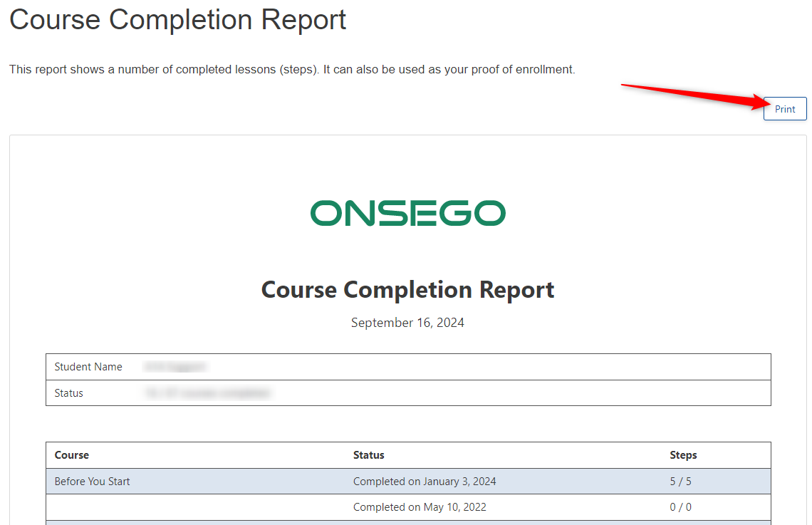Click the 'Student Name' label
Image resolution: width=812 pixels, height=525 pixels.
coord(88,367)
